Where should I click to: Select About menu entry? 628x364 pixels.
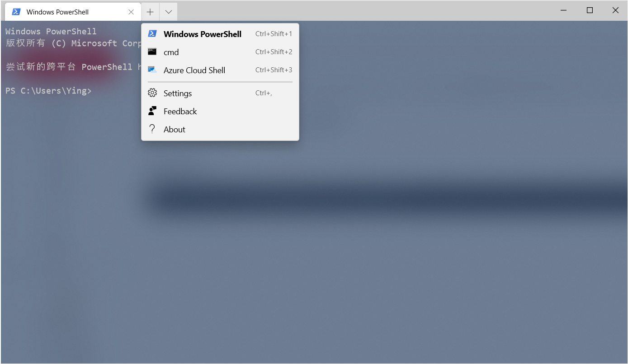coord(220,129)
